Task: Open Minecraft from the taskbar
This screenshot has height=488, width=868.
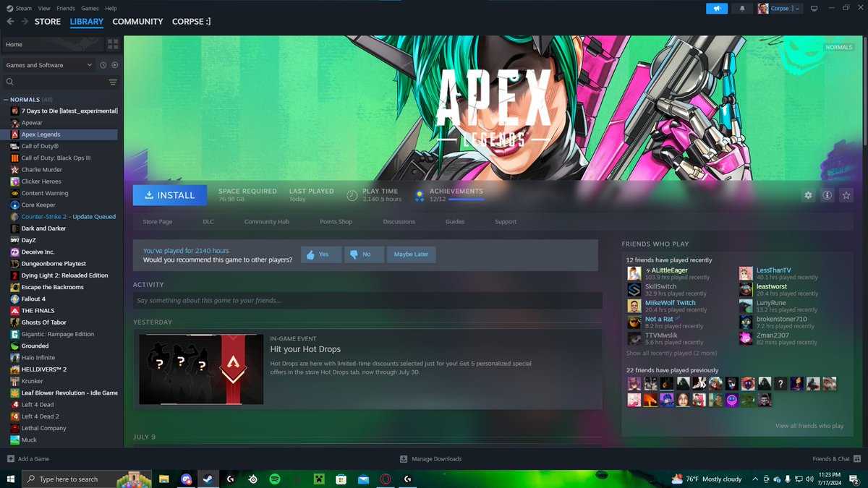Action: click(319, 479)
